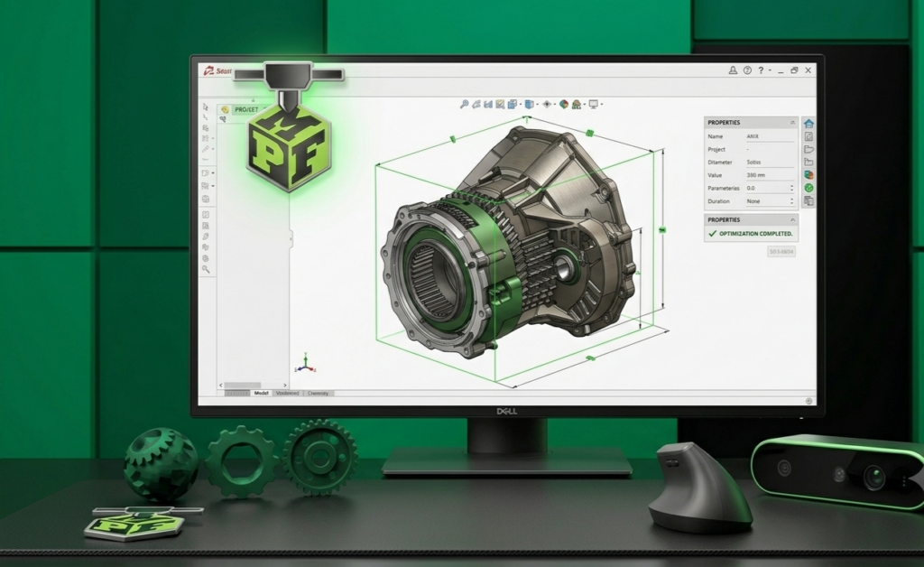Click the blue cube display style icon
This screenshot has height=567, width=924.
coord(529,105)
